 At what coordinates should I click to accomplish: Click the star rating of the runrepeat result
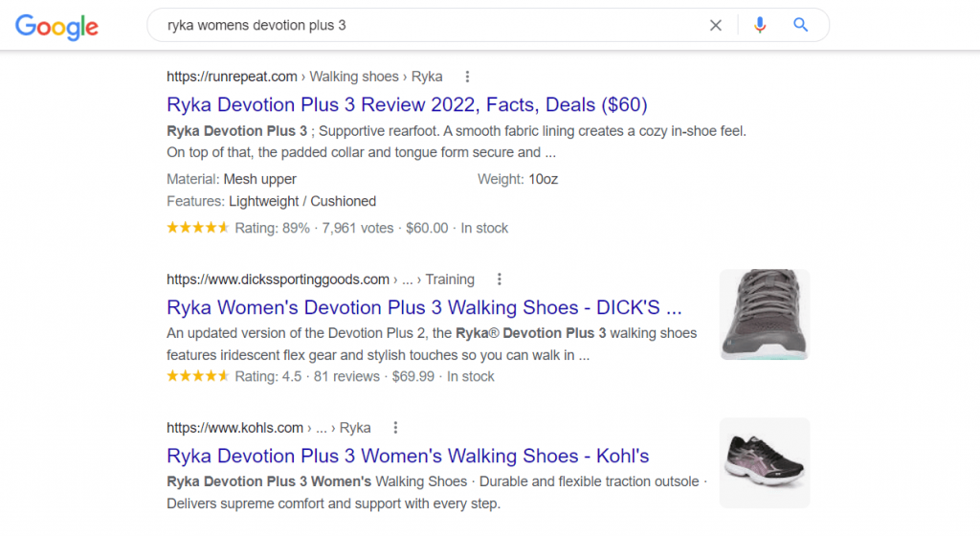[197, 228]
